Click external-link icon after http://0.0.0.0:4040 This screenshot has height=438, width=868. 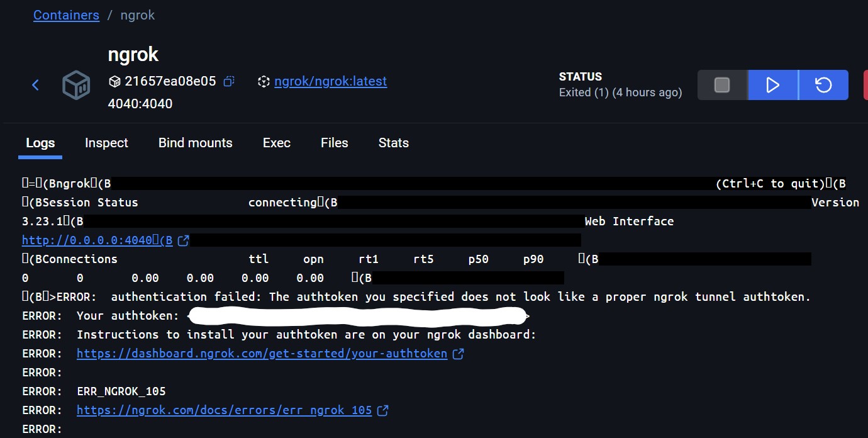click(184, 240)
